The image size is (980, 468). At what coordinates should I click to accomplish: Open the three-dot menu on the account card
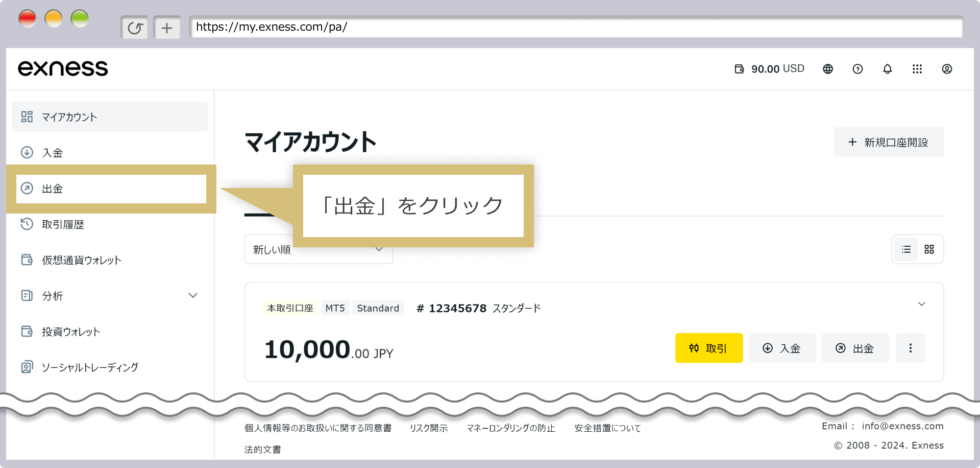click(x=911, y=348)
